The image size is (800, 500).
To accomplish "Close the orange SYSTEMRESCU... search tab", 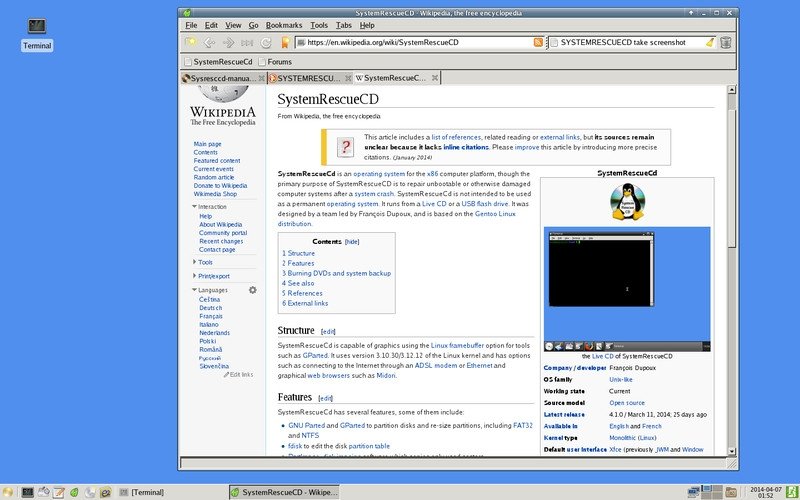I will (348, 78).
